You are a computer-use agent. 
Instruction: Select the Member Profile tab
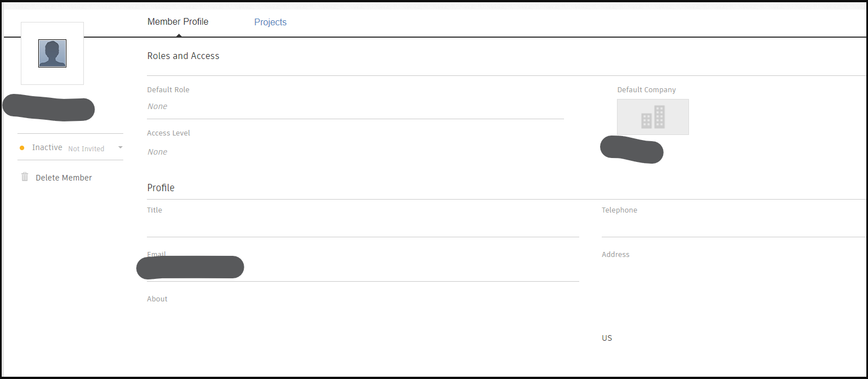(178, 22)
